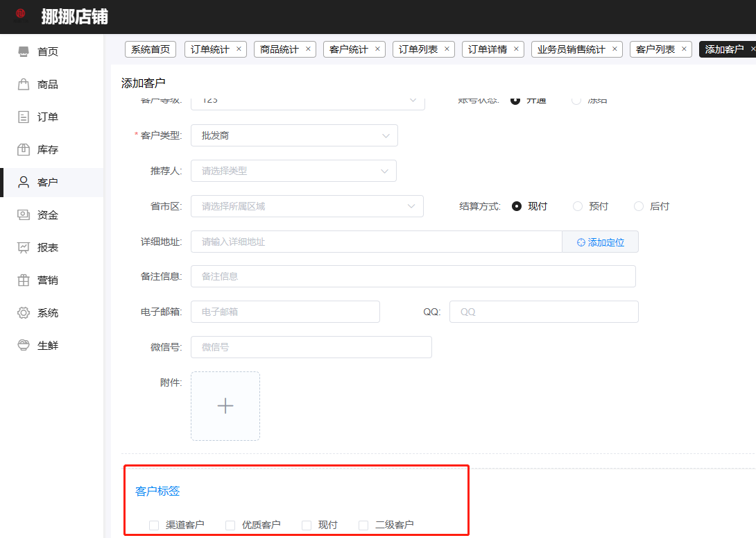Click the 营销 marketing gift icon

(x=24, y=280)
